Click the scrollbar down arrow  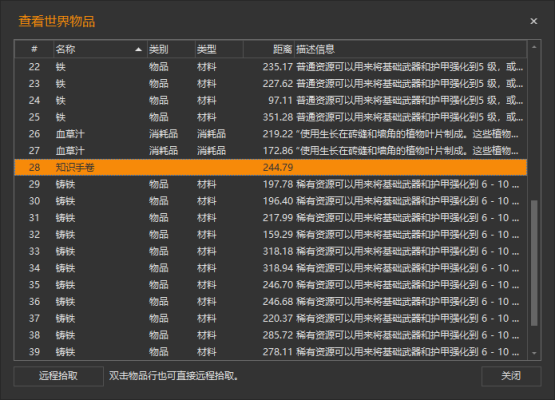tap(534, 353)
